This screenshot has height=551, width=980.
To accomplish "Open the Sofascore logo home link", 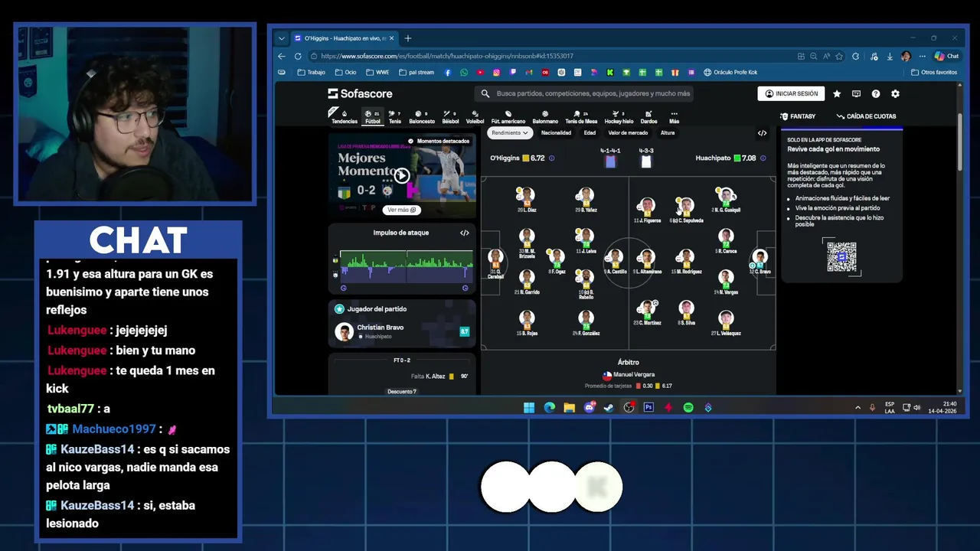I will pos(360,93).
